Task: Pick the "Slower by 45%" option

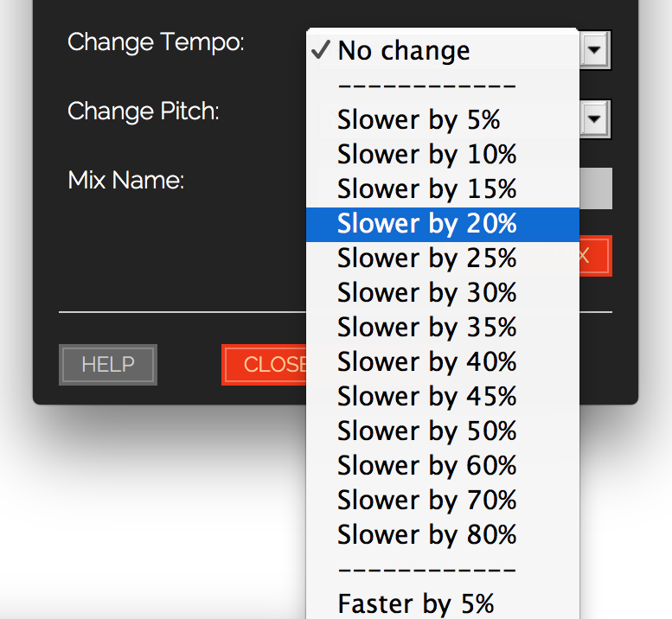Action: click(x=426, y=396)
